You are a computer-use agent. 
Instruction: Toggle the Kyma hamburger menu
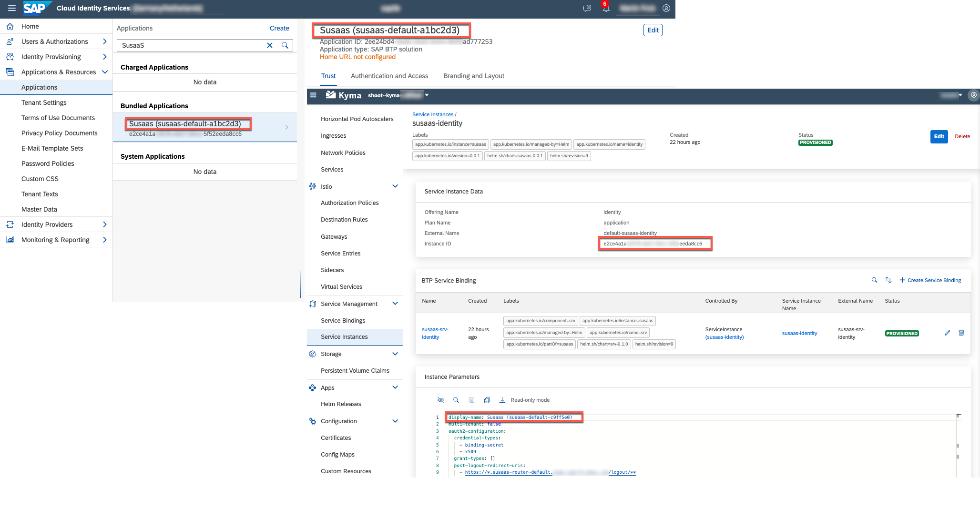[x=313, y=95]
